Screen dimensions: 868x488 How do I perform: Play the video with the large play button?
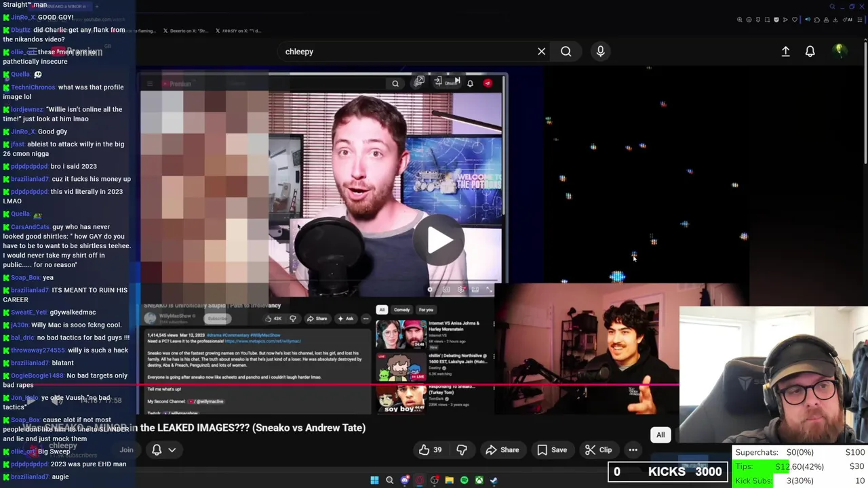[x=439, y=240]
